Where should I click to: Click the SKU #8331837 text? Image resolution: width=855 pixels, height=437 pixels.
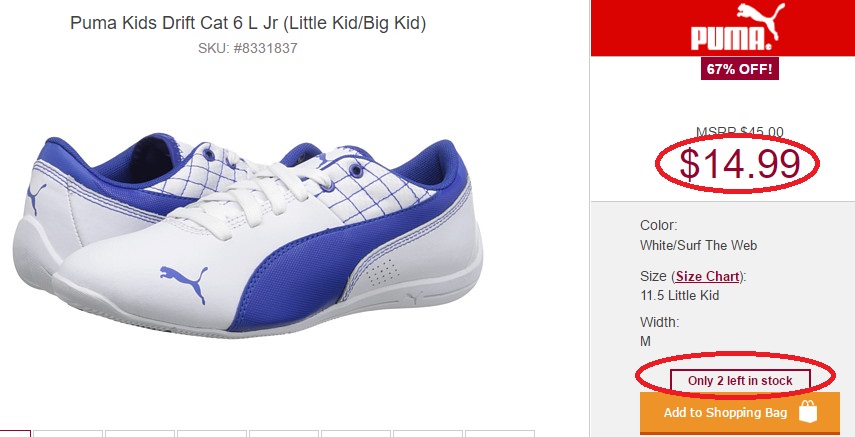[x=248, y=48]
